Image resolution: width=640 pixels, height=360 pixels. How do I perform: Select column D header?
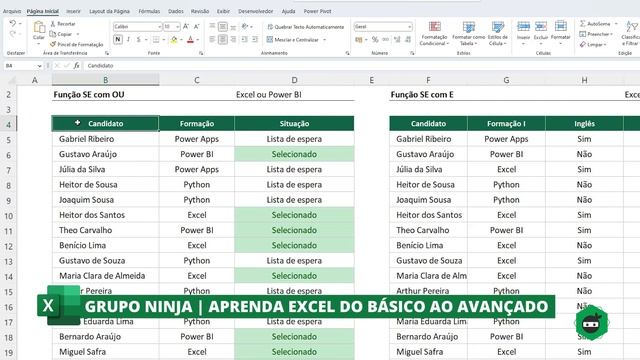coord(294,80)
